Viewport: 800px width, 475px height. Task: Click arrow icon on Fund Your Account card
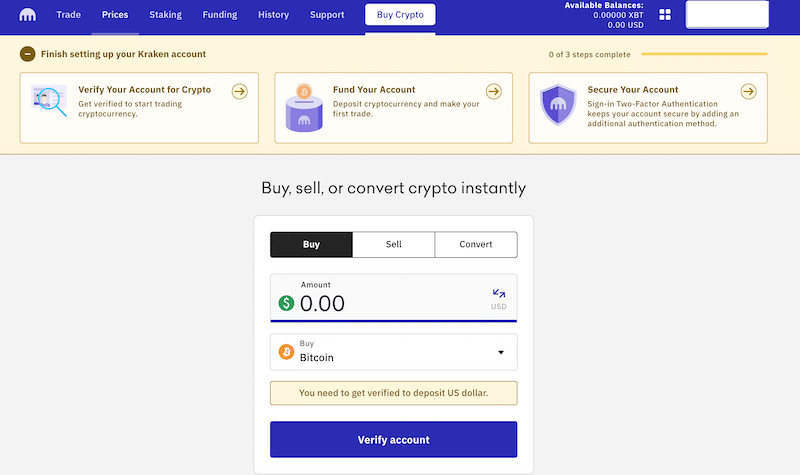(493, 91)
